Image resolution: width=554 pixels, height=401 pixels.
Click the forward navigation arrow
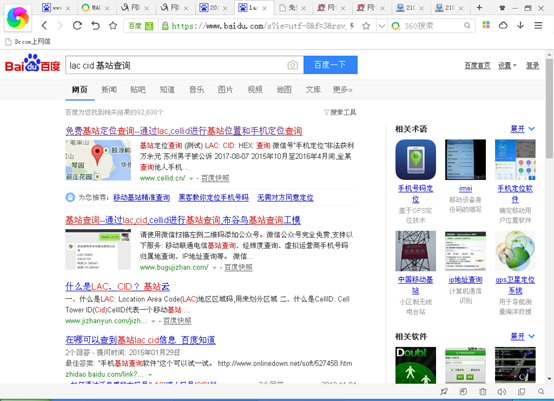point(60,25)
